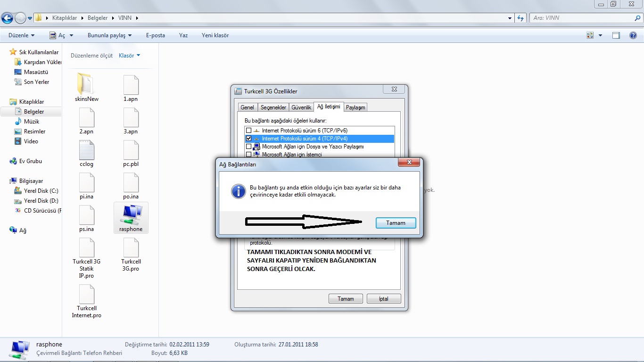This screenshot has height=362, width=644.
Task: Select the pi.ina file icon
Action: 87,182
